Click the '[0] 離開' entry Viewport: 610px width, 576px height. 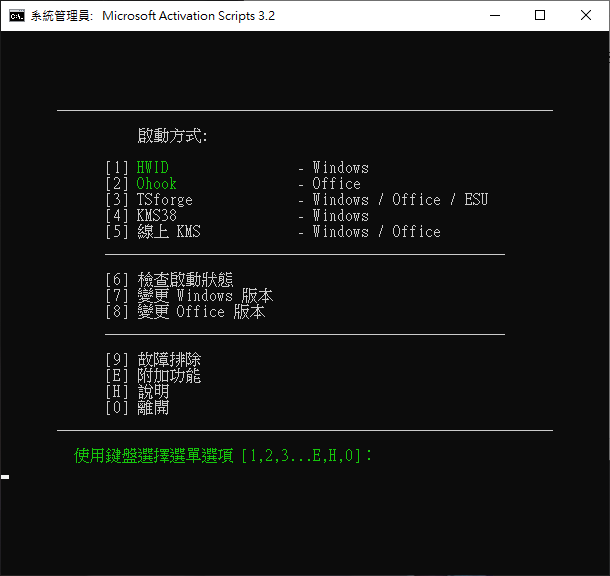click(137, 408)
